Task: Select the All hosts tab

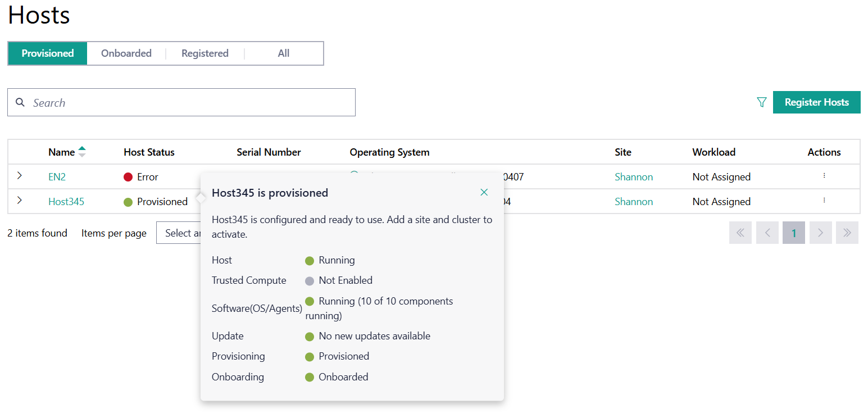Action: click(x=283, y=53)
